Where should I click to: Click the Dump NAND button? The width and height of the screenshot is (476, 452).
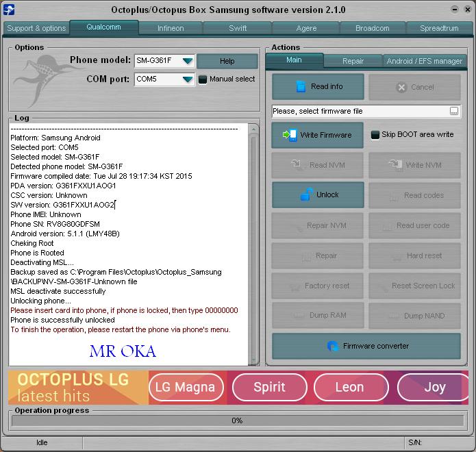414,316
